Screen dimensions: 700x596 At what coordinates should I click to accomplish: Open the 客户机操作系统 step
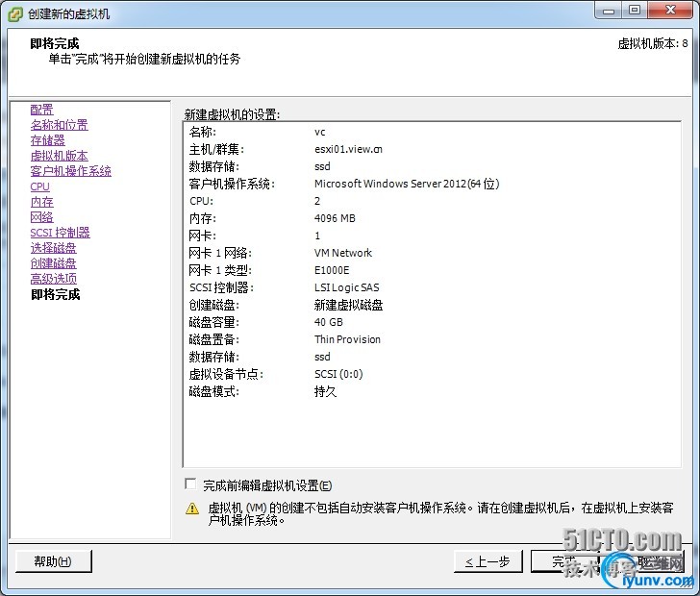[x=70, y=171]
